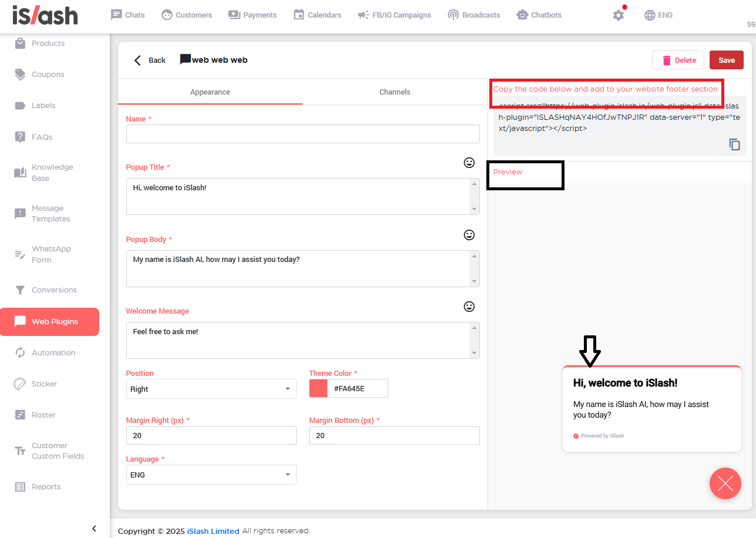The width and height of the screenshot is (756, 538).
Task: Delete this web plugin
Action: (x=678, y=60)
